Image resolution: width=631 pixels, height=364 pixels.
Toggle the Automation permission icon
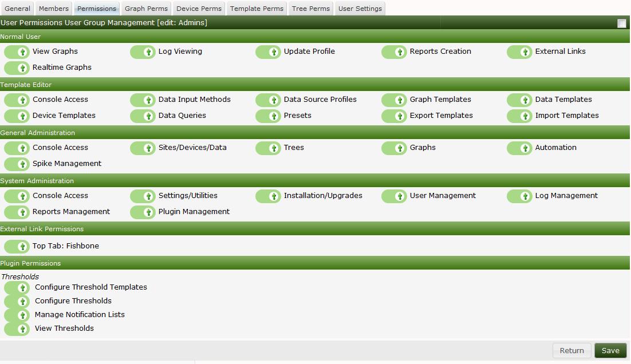tap(519, 148)
